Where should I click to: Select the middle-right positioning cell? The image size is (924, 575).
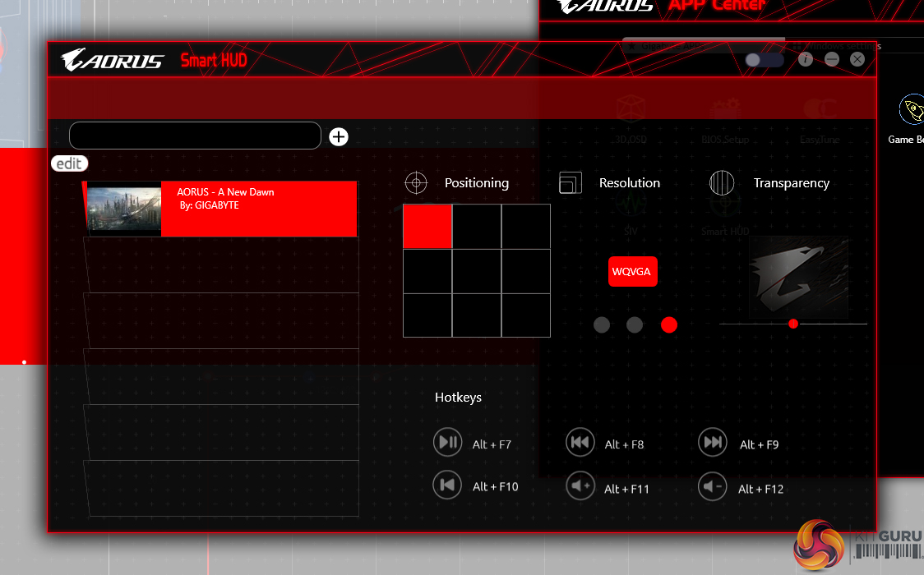(525, 271)
